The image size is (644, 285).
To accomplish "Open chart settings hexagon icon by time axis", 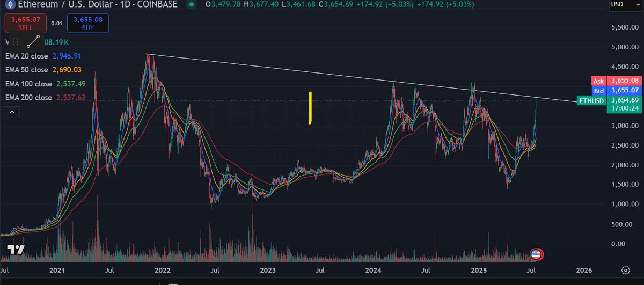I will pos(625,270).
